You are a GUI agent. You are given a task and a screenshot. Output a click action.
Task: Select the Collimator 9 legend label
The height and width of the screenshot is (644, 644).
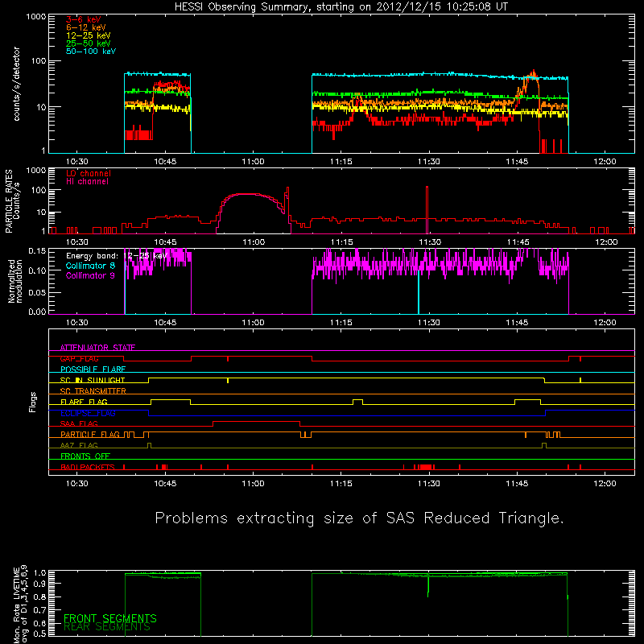(90, 275)
